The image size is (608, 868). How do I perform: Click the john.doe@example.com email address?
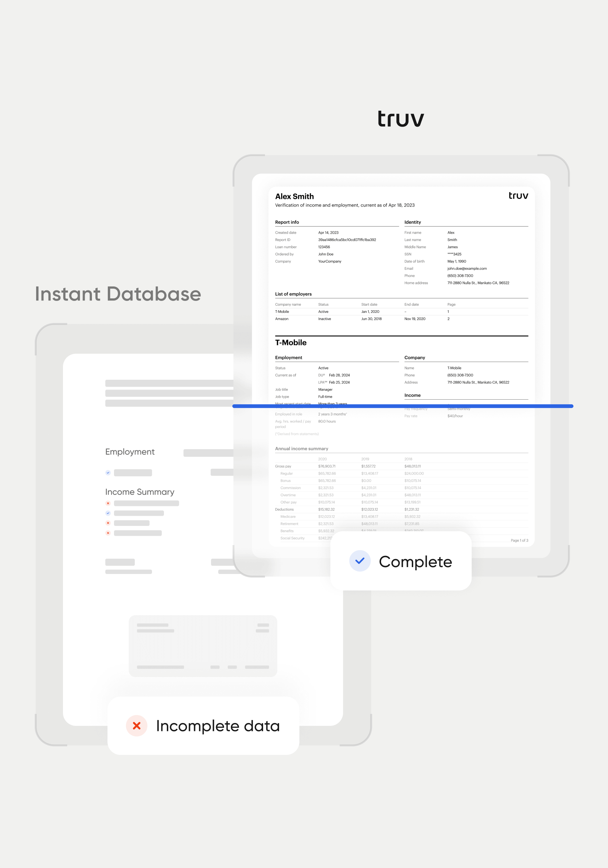click(x=467, y=268)
